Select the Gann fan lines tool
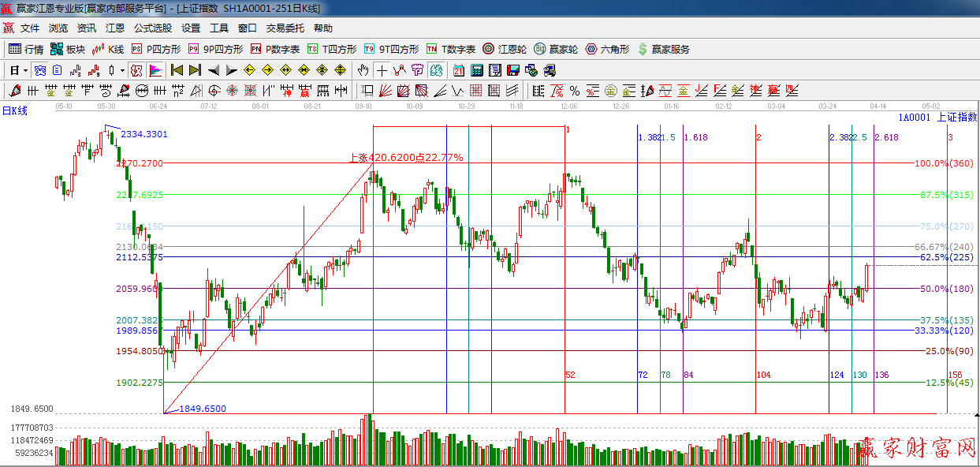This screenshot has height=467, width=980. 385,91
